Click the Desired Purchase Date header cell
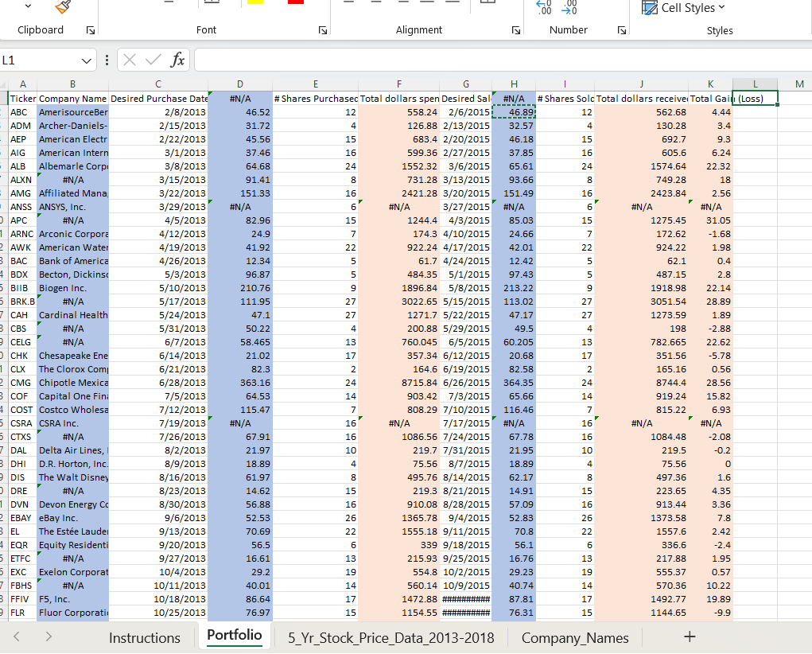Viewport: 812px width, 654px height. pyautogui.click(x=158, y=99)
